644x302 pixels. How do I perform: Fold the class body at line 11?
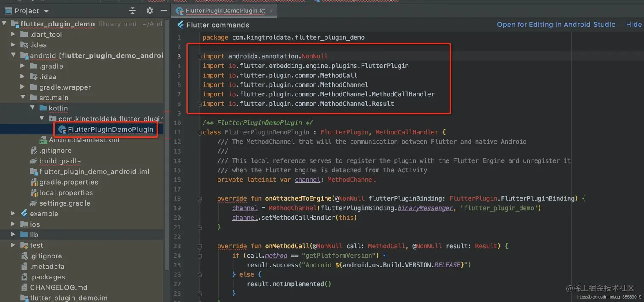coord(199,132)
